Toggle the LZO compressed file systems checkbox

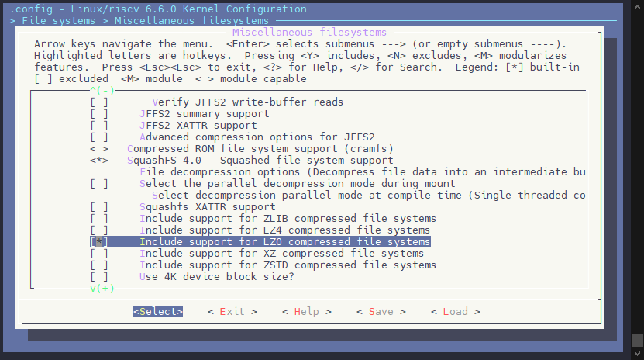click(x=99, y=241)
